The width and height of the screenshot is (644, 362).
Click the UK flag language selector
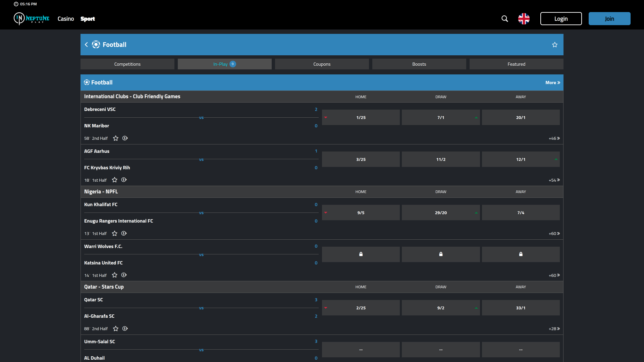click(524, 19)
